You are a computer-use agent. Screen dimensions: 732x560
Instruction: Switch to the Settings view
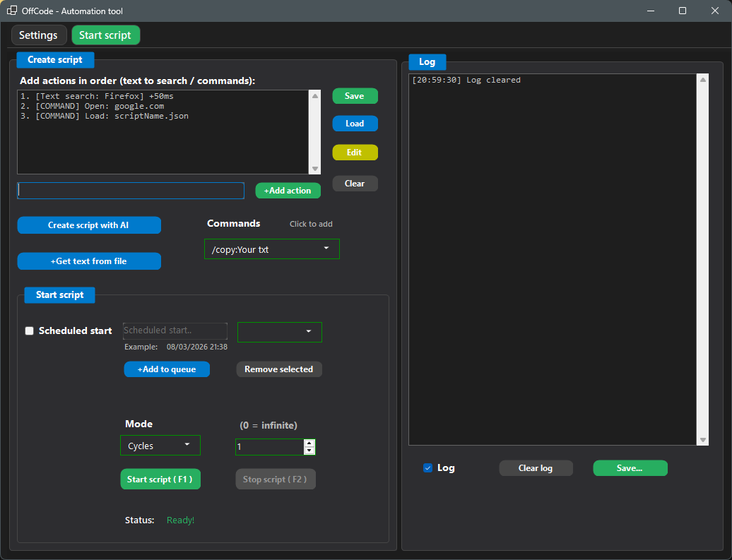(x=39, y=35)
